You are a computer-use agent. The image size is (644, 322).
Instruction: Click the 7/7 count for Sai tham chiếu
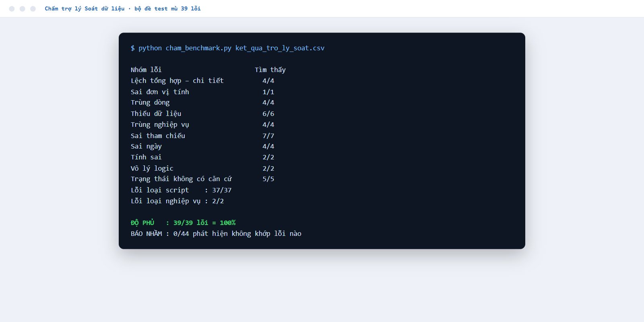[x=268, y=136]
